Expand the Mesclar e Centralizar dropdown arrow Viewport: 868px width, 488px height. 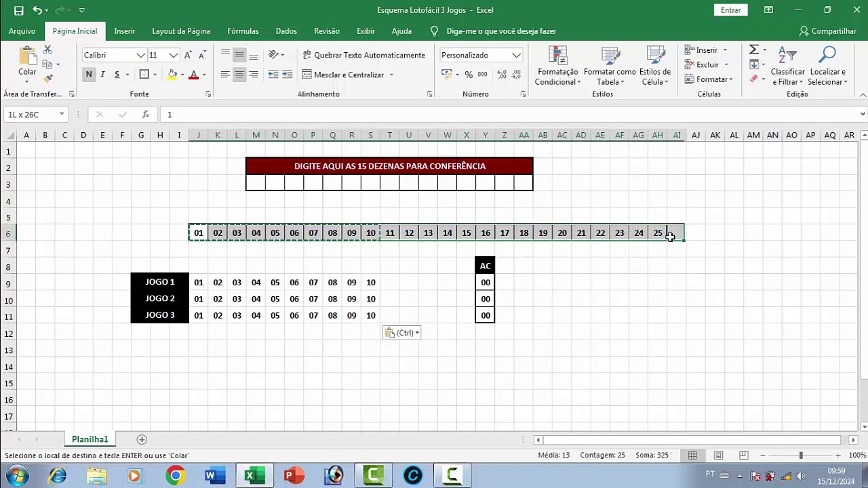[391, 75]
